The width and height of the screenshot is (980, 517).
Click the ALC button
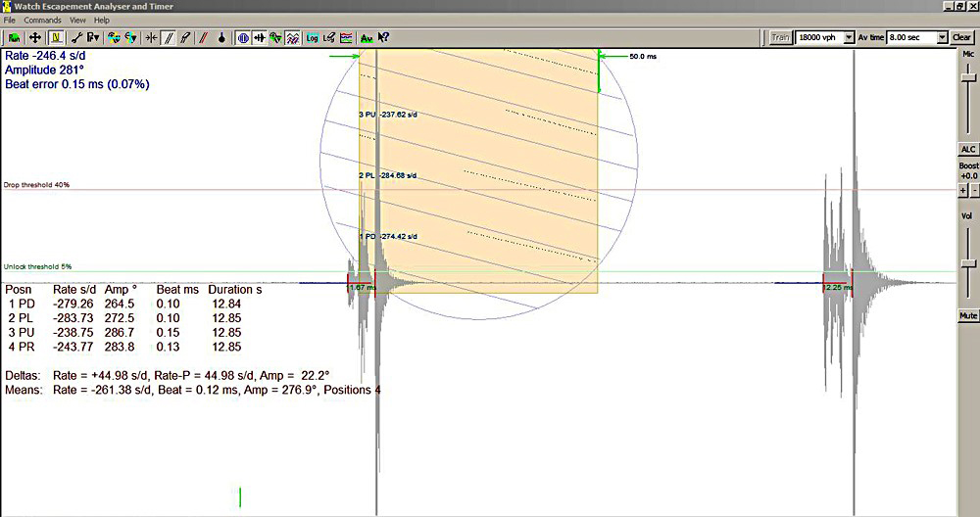pyautogui.click(x=968, y=149)
